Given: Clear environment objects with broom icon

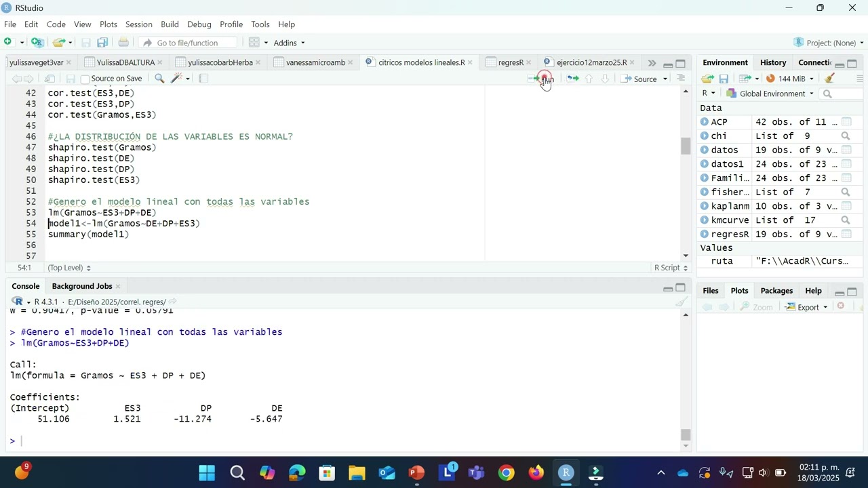Looking at the screenshot, I should click(x=829, y=79).
